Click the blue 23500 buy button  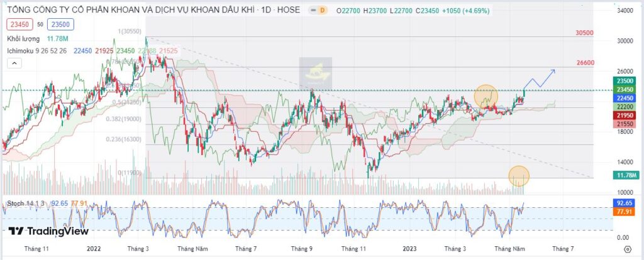(x=60, y=24)
